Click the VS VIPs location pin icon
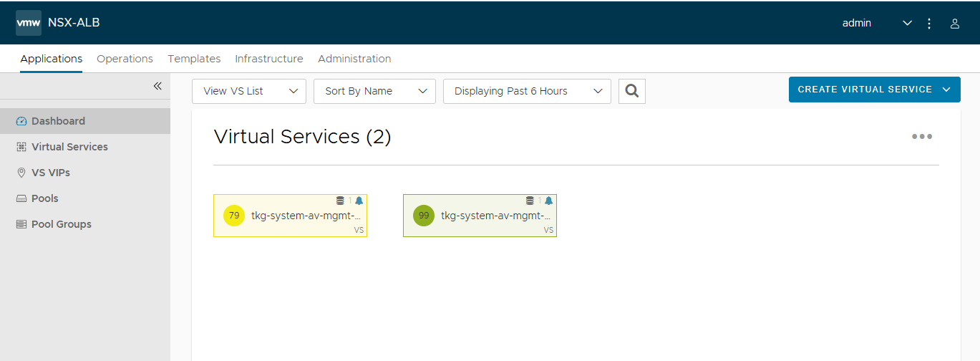The image size is (980, 361). tap(21, 173)
